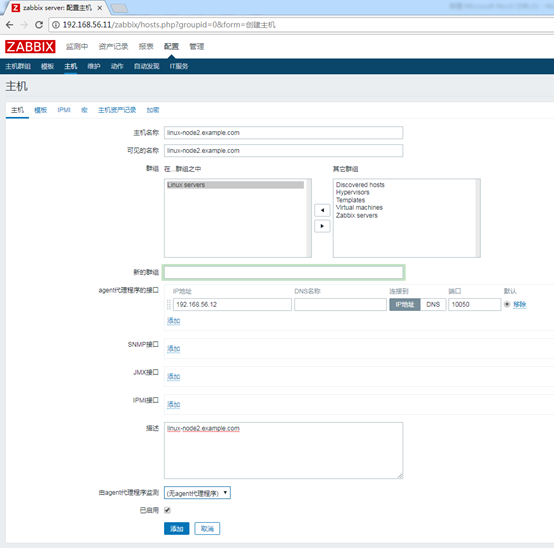The width and height of the screenshot is (554, 548).
Task: Click the 主机名称 input field
Action: coord(283,133)
